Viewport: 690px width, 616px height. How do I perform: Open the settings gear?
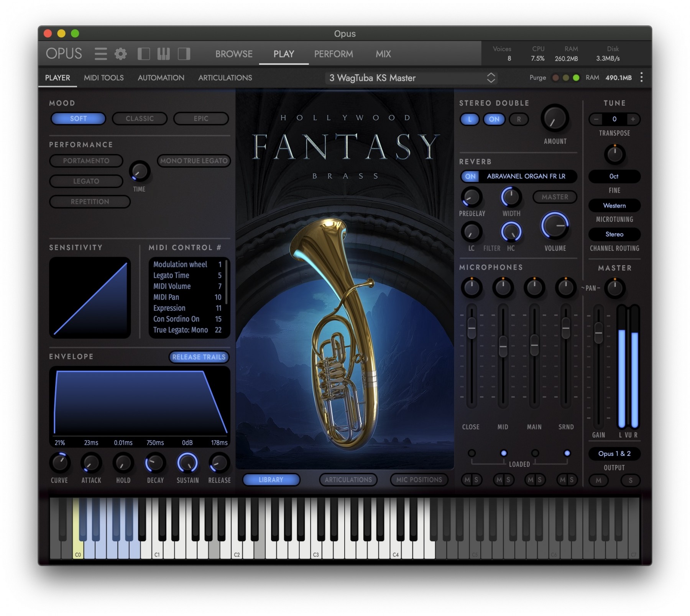(x=121, y=54)
